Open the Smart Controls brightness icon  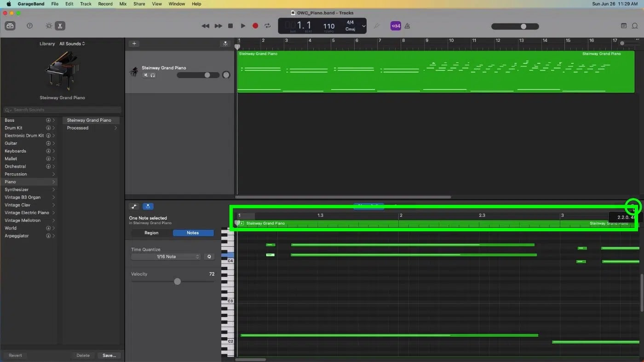pos(49,26)
